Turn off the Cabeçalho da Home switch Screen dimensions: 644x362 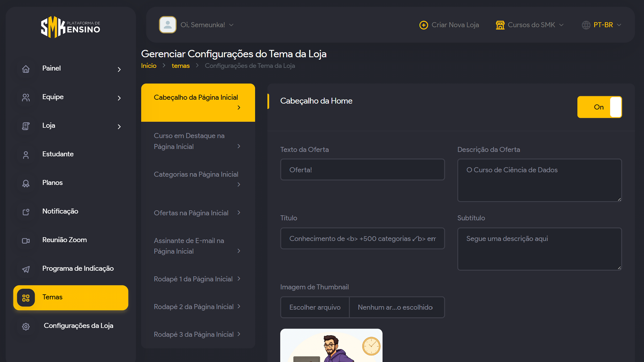(599, 107)
